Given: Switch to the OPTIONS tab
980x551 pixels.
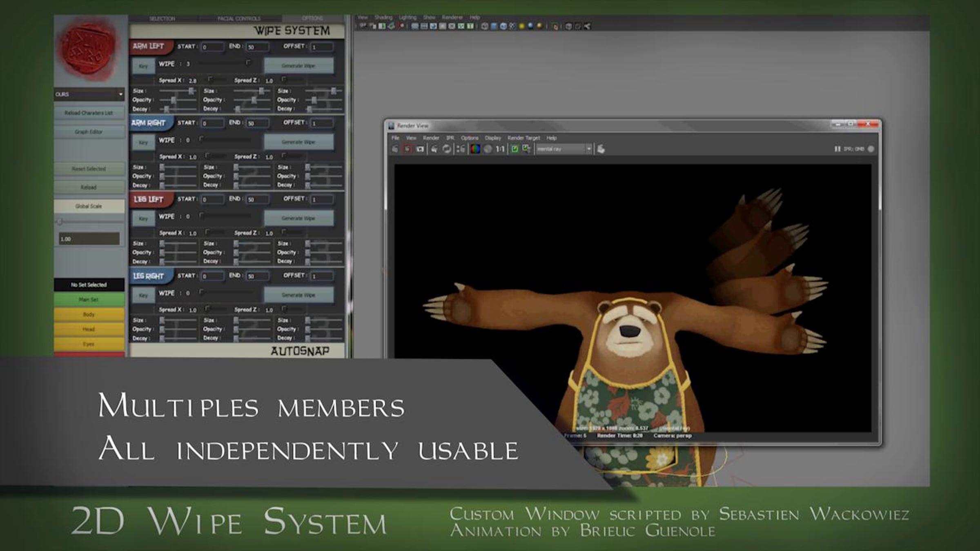Looking at the screenshot, I should 312,18.
